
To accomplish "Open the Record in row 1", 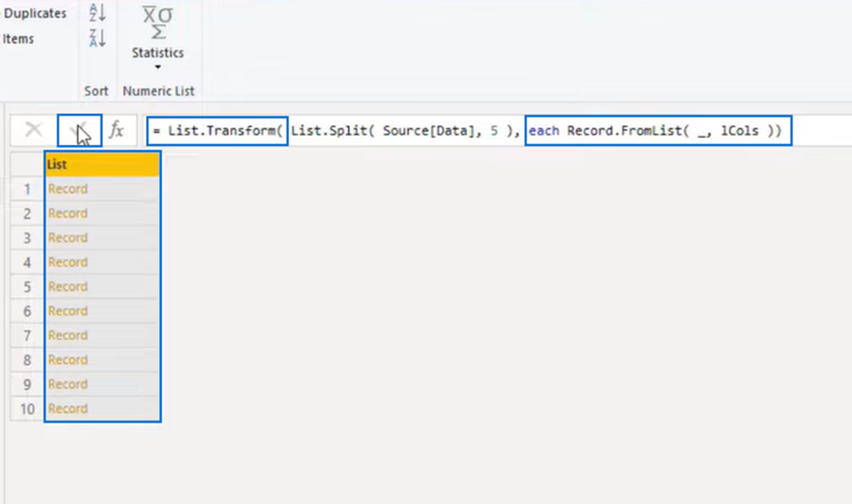I will point(68,189).
